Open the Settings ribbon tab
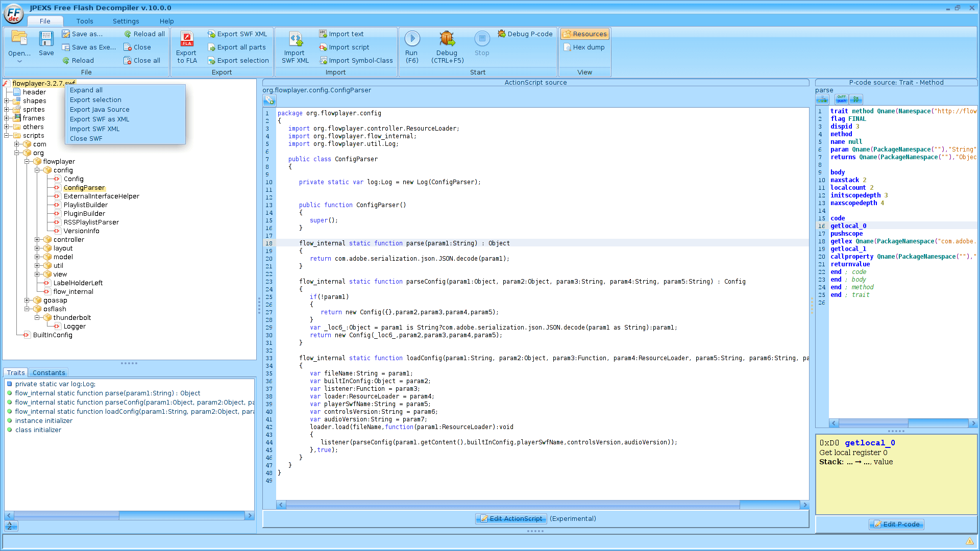980x551 pixels. (126, 21)
